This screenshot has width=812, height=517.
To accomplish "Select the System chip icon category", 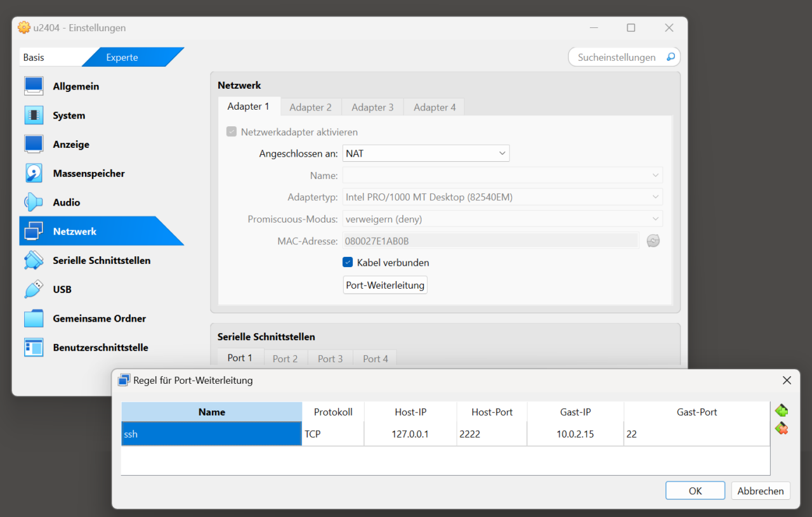I will [x=34, y=115].
